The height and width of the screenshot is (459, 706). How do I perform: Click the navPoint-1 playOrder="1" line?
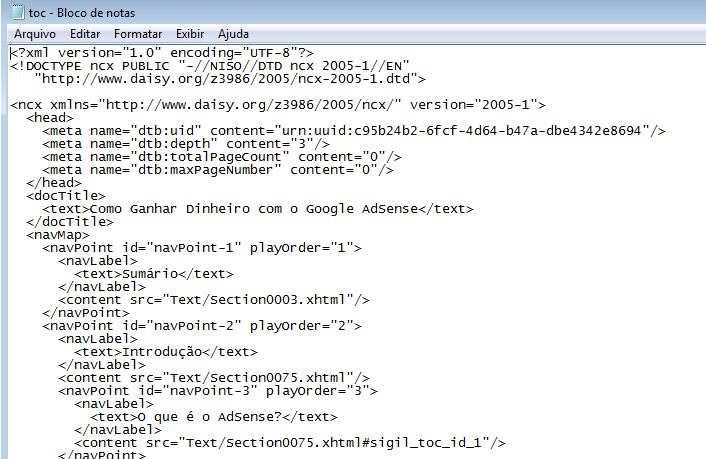tap(202, 248)
